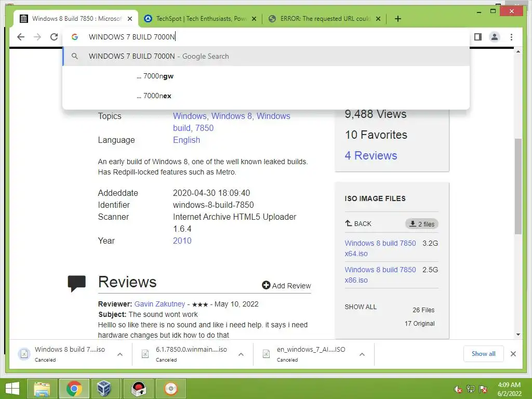The height and width of the screenshot is (399, 532).
Task: Click the Reviews speech bubble icon
Action: click(x=77, y=284)
